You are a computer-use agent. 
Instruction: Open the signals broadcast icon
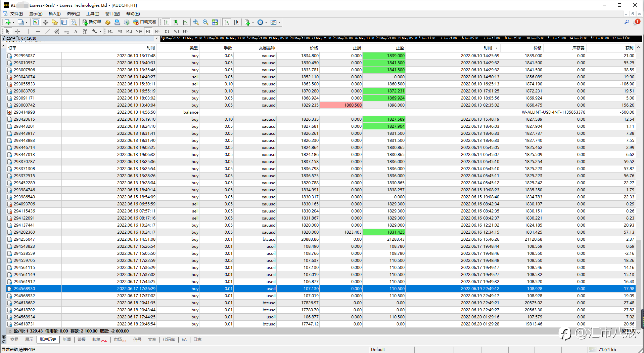tap(127, 22)
